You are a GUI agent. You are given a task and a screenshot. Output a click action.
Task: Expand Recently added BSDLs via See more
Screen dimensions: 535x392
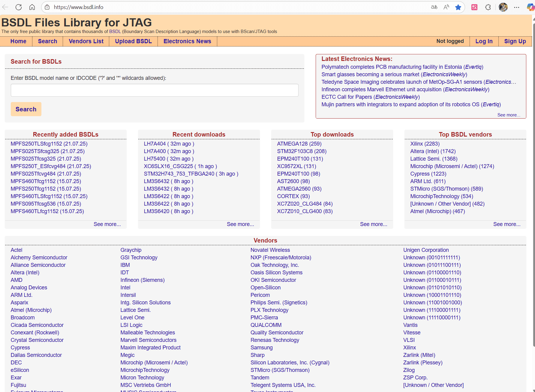[x=107, y=224]
